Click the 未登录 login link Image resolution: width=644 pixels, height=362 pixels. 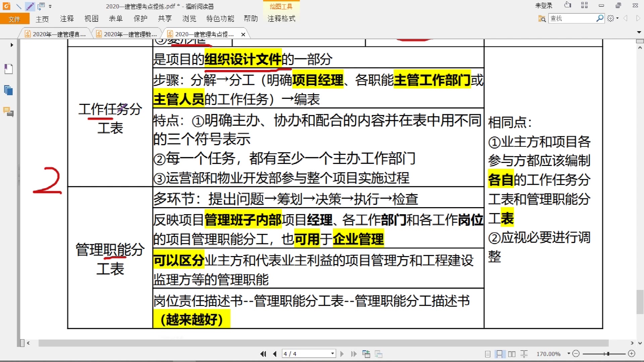coord(544,6)
